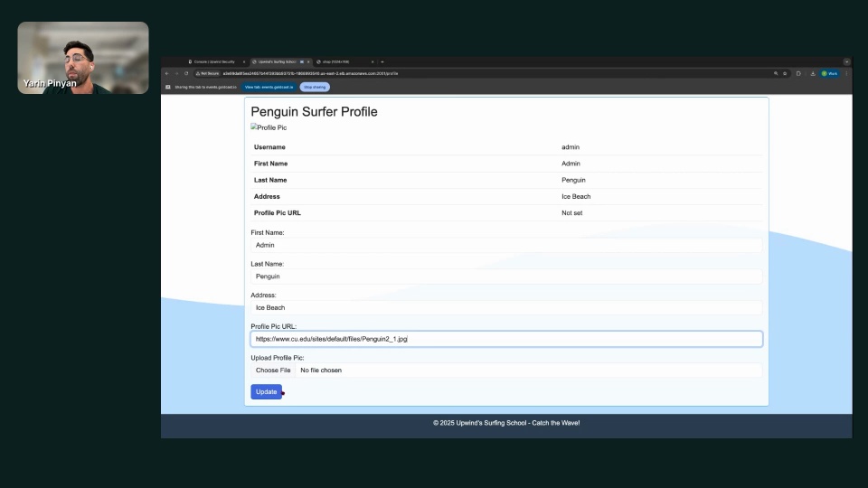
Task: Open the Work profile button
Action: pos(830,73)
